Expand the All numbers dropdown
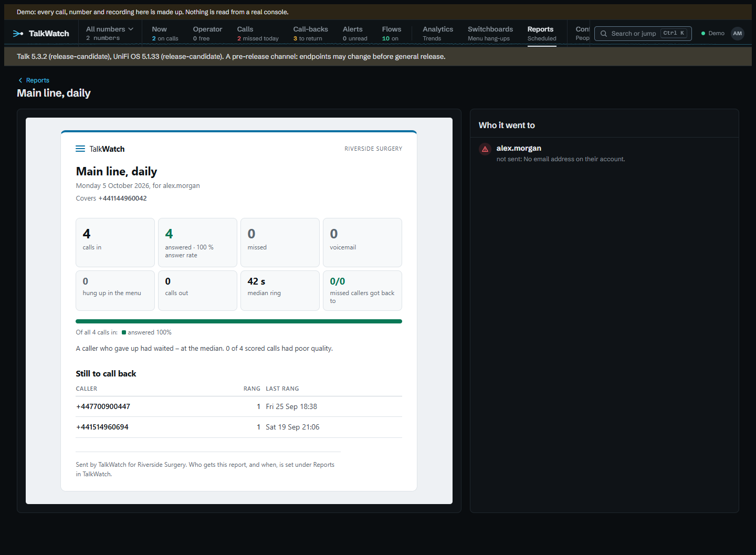 coord(110,33)
